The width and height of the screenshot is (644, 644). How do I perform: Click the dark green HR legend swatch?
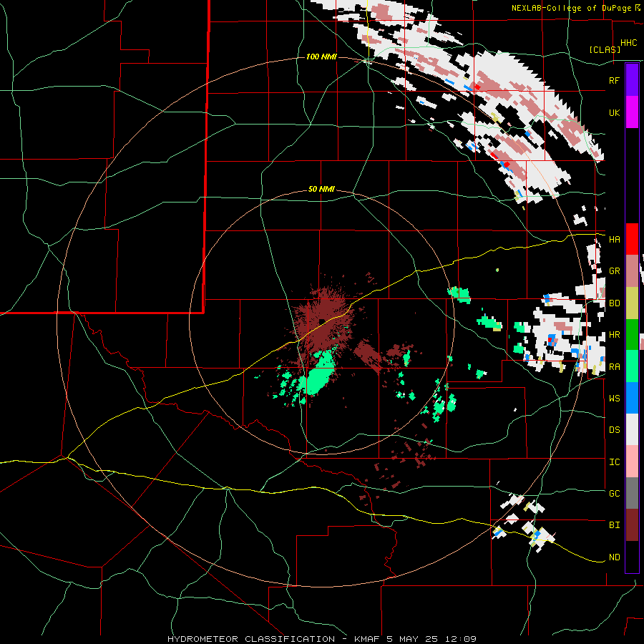632,334
